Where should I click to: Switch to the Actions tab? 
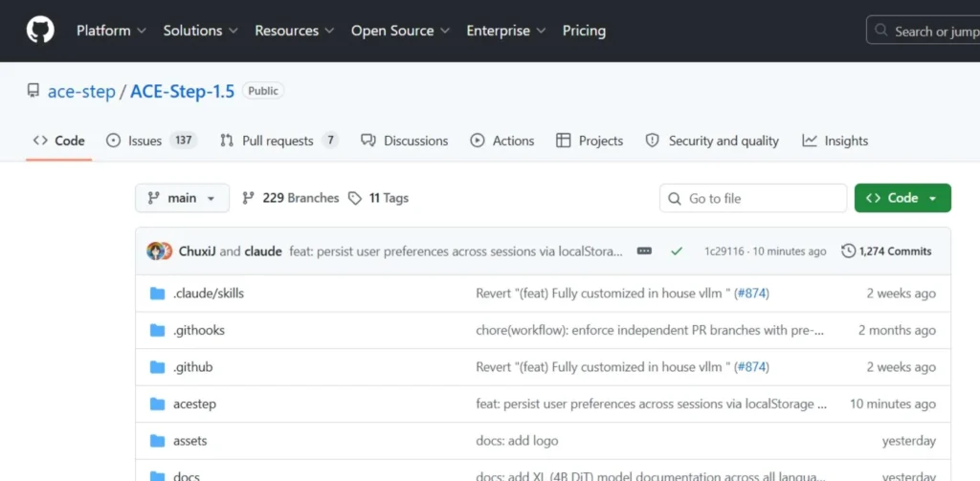(x=502, y=141)
